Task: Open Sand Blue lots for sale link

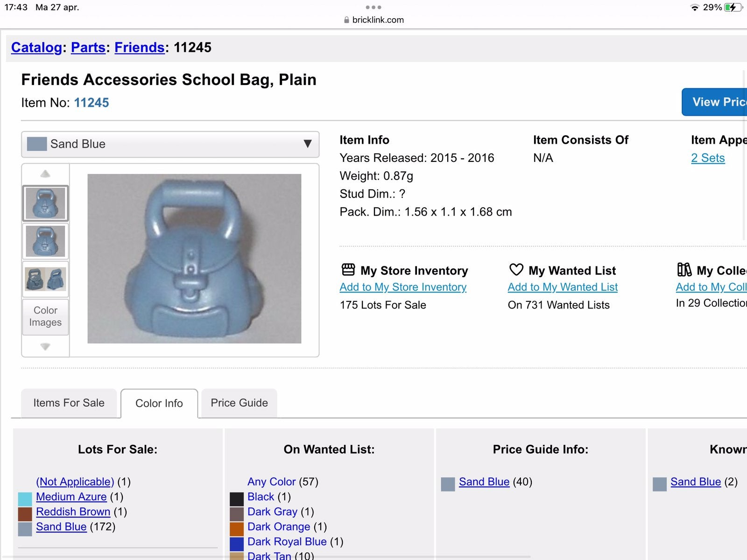Action: 61,526
